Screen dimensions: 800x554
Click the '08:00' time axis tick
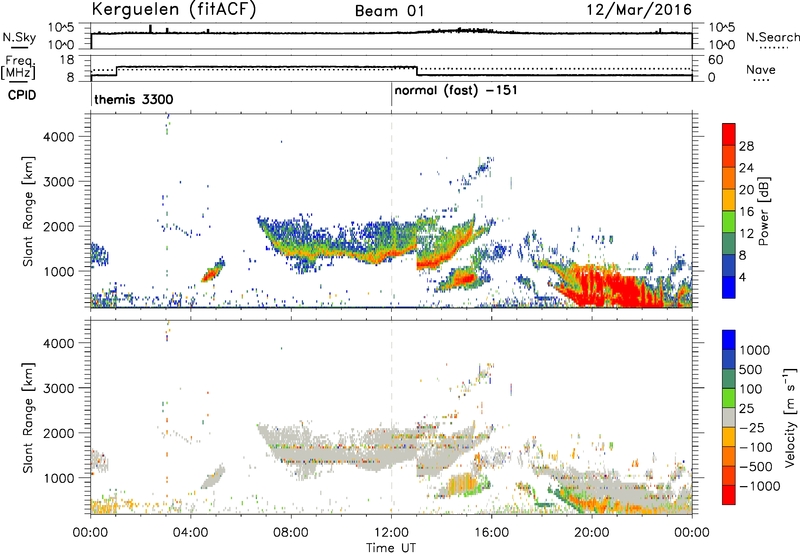coord(291,533)
